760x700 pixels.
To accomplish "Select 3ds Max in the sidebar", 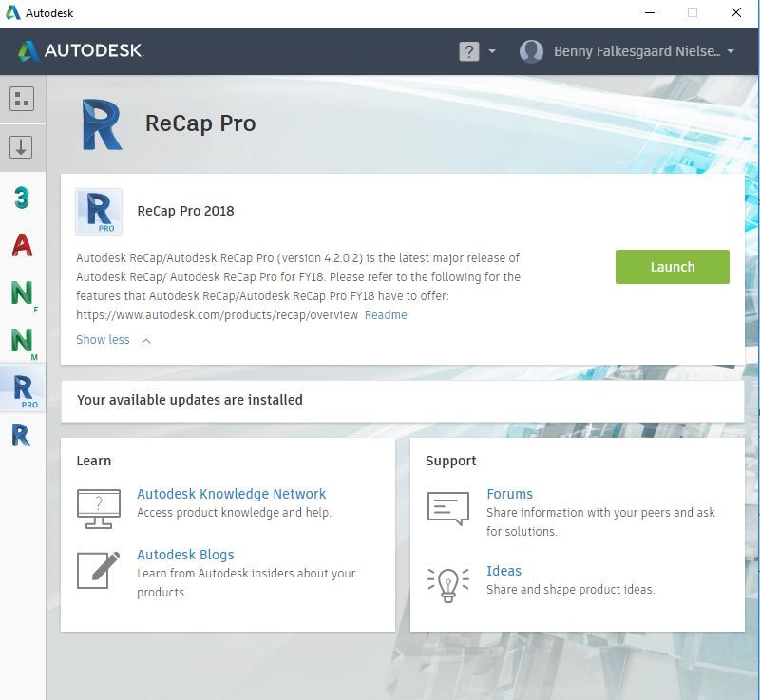I will [22, 198].
